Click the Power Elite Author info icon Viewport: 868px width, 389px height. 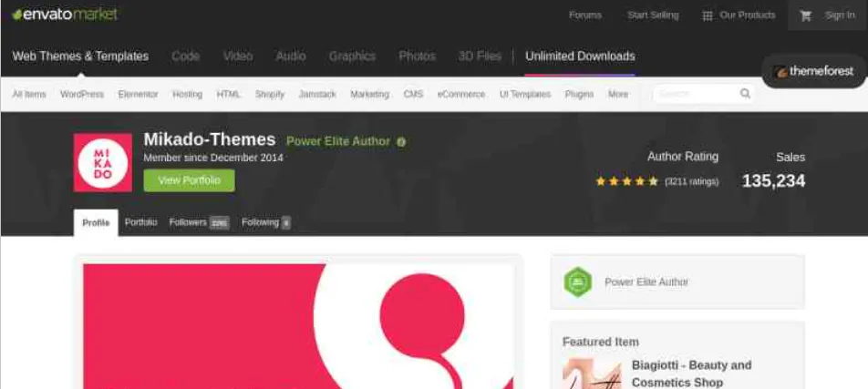coord(401,142)
